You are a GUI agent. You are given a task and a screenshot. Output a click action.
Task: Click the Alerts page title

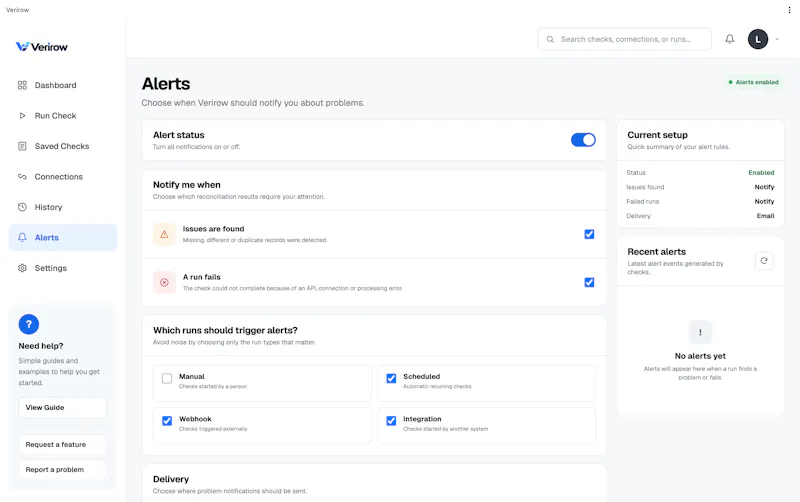pyautogui.click(x=166, y=84)
